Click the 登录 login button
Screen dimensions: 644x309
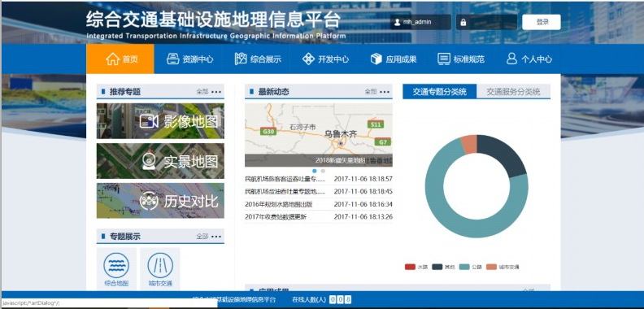coord(542,22)
